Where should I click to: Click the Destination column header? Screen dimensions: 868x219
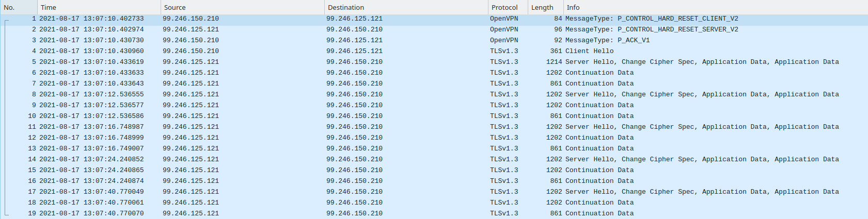pos(405,7)
